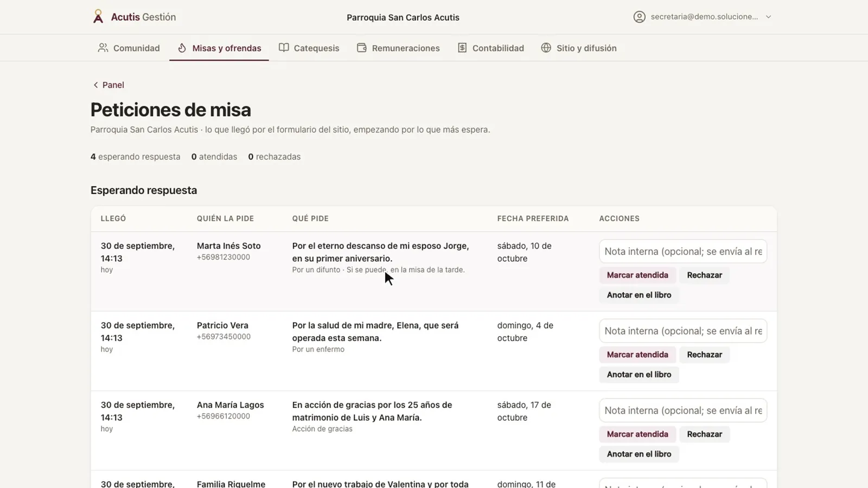The image size is (868, 488).
Task: Mark Marta Inés Soto's petition as atendida
Action: [637, 275]
